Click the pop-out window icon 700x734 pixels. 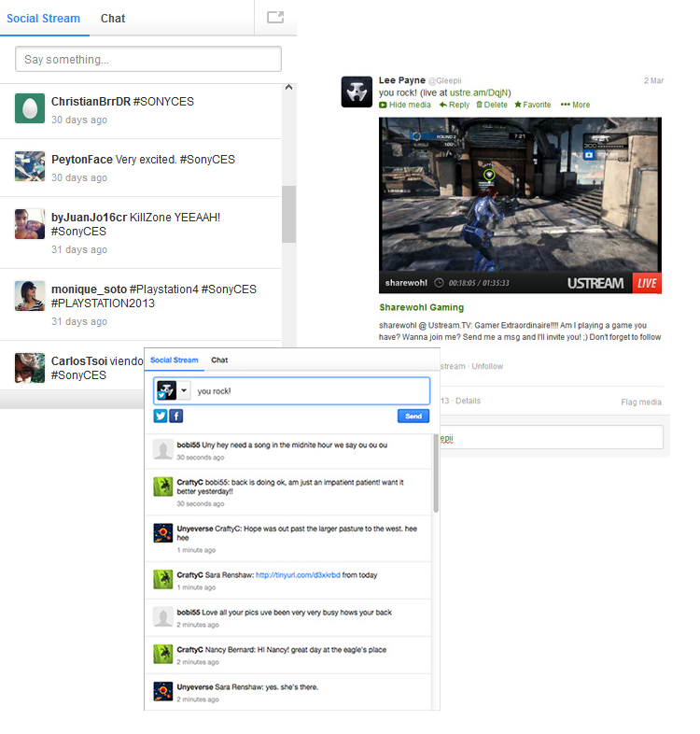coord(275,17)
